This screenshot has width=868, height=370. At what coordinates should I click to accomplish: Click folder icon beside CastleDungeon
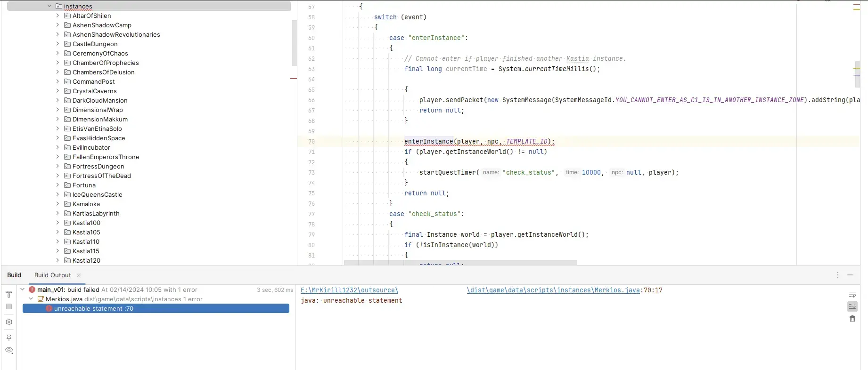click(x=67, y=44)
